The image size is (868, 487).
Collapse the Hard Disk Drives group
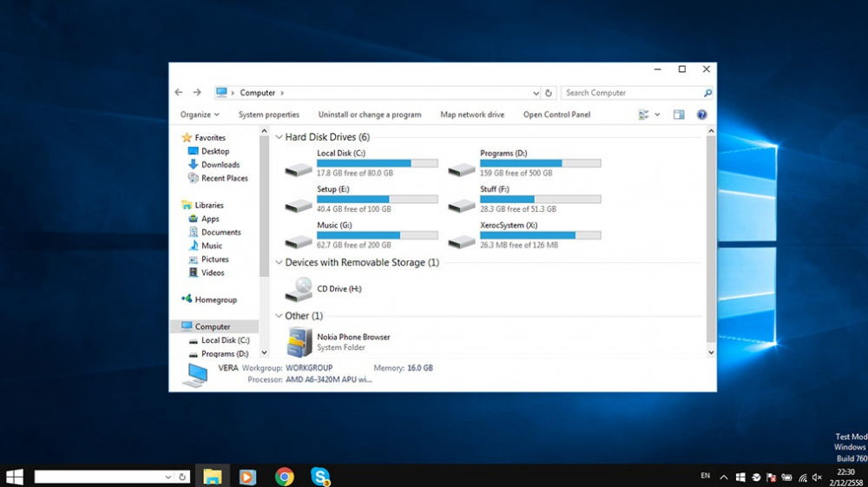[x=279, y=137]
